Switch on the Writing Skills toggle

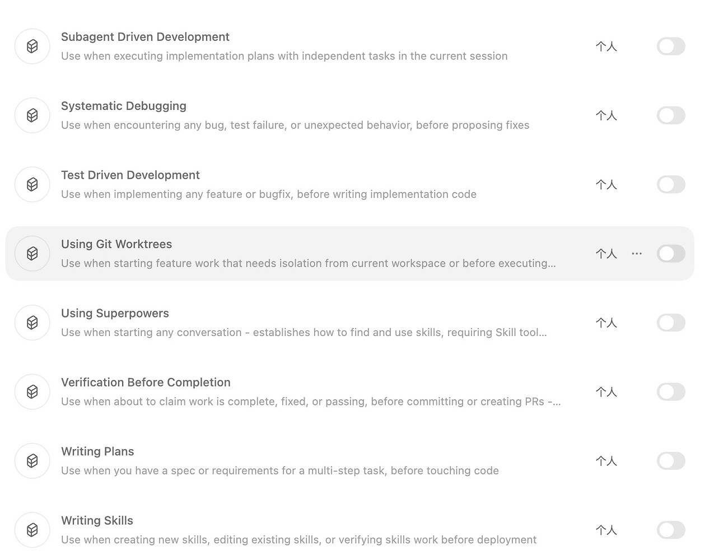671,530
